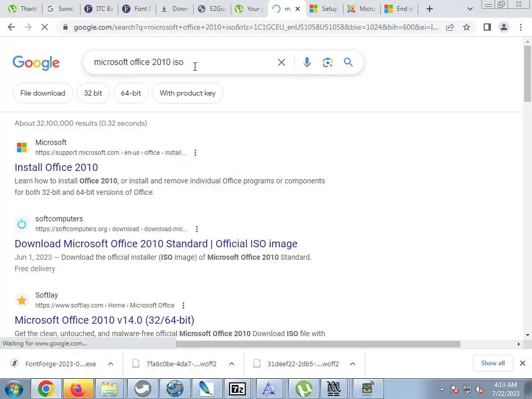The image size is (532, 399).
Task: Launch Chrome from the taskbar
Action: (x=46, y=389)
